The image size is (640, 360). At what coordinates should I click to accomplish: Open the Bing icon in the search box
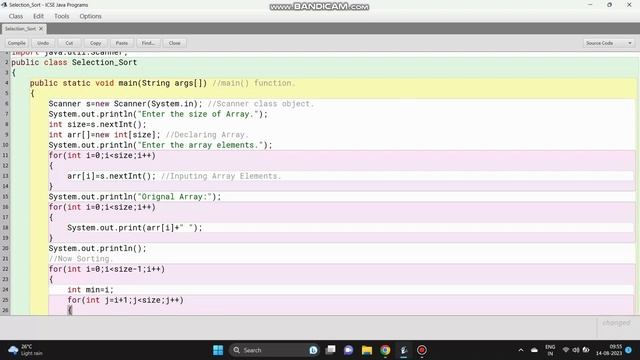[313, 350]
